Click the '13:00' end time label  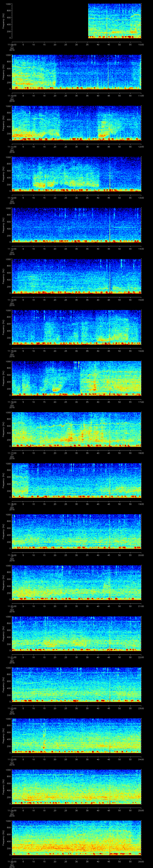[141, 198]
